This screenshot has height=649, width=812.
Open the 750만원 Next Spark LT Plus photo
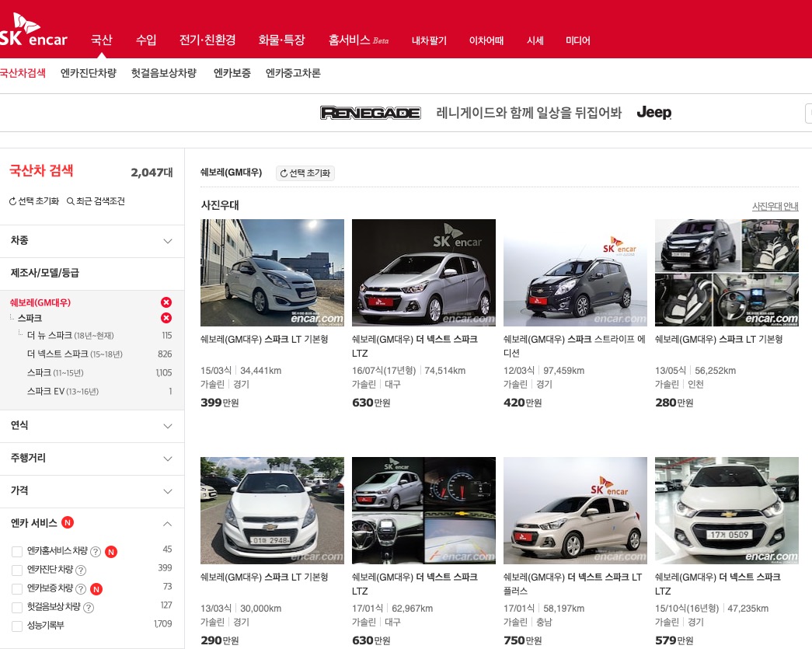click(575, 510)
